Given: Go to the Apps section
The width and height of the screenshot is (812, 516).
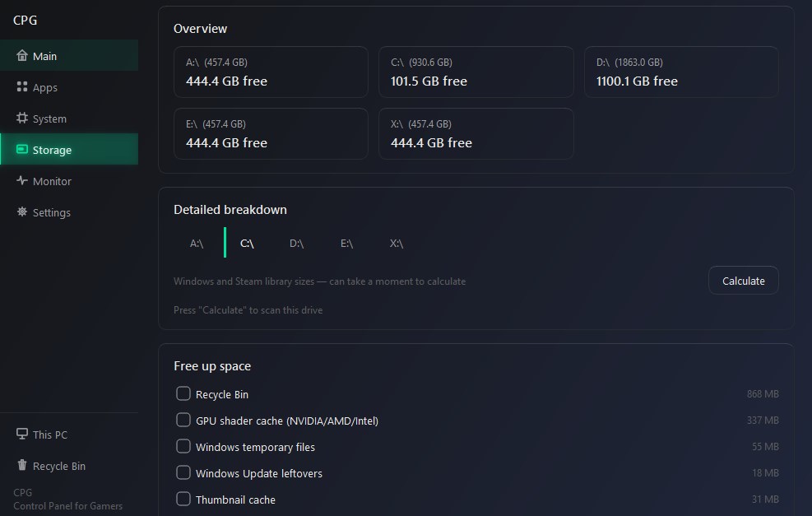Looking at the screenshot, I should tap(45, 87).
